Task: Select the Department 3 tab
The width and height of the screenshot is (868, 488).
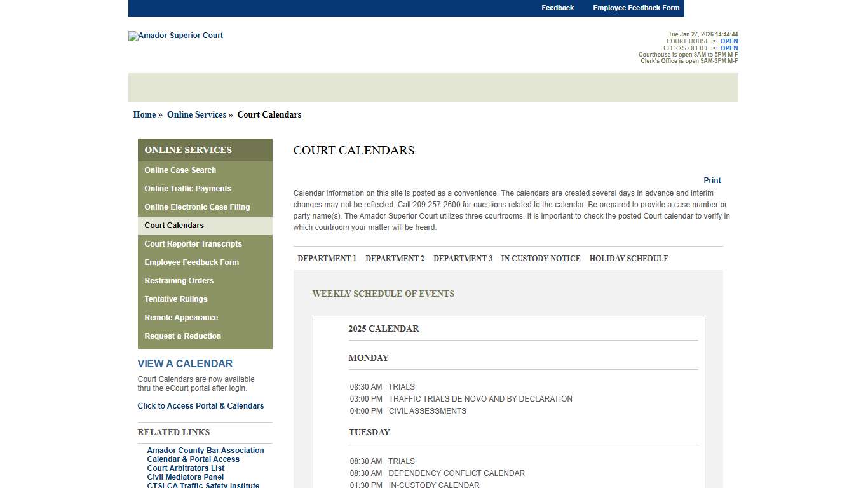Action: pyautogui.click(x=463, y=259)
